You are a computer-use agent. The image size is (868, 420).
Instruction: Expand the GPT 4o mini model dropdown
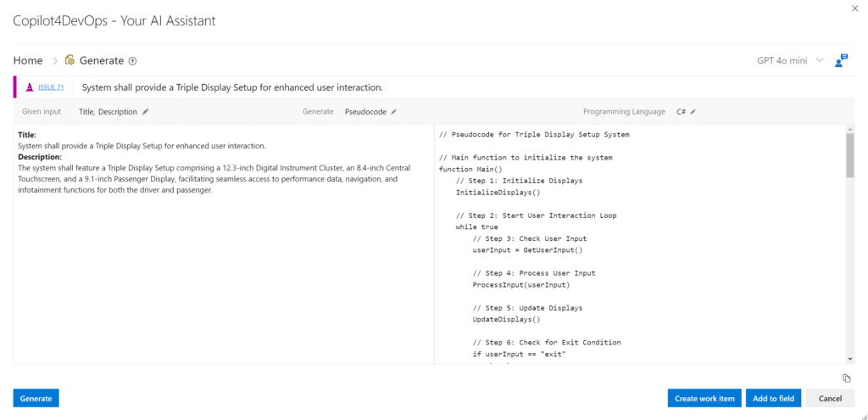click(791, 61)
